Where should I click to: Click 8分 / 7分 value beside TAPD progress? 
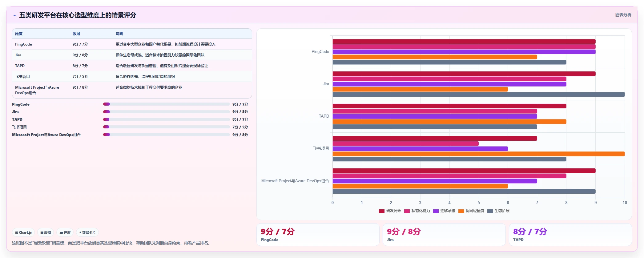pyautogui.click(x=240, y=119)
